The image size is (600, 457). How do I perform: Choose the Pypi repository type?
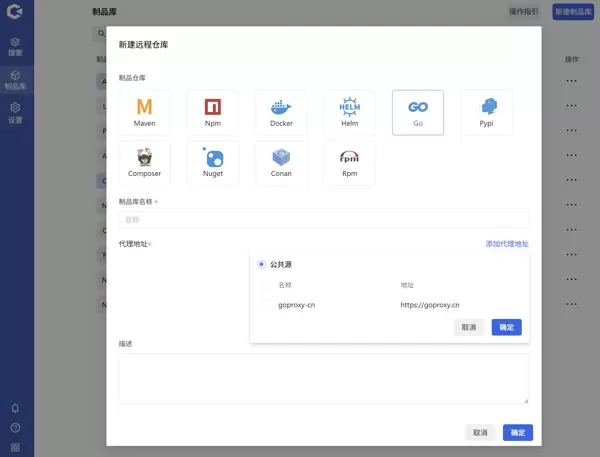pos(486,111)
